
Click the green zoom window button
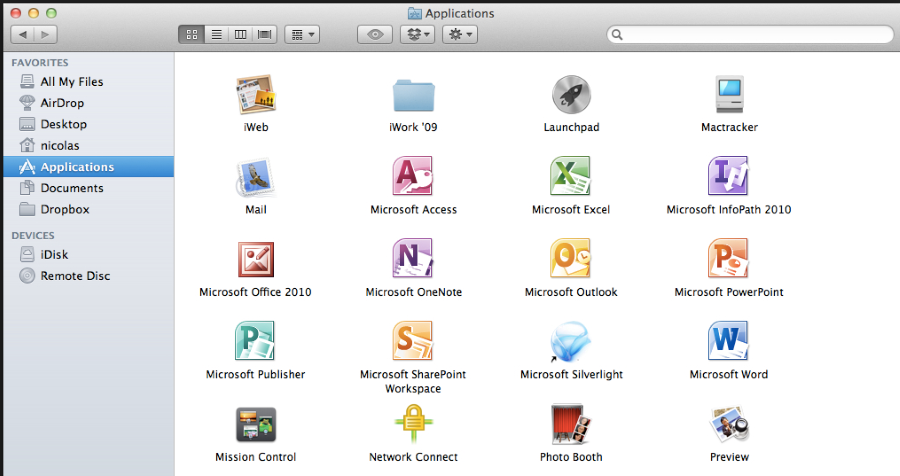click(51, 13)
